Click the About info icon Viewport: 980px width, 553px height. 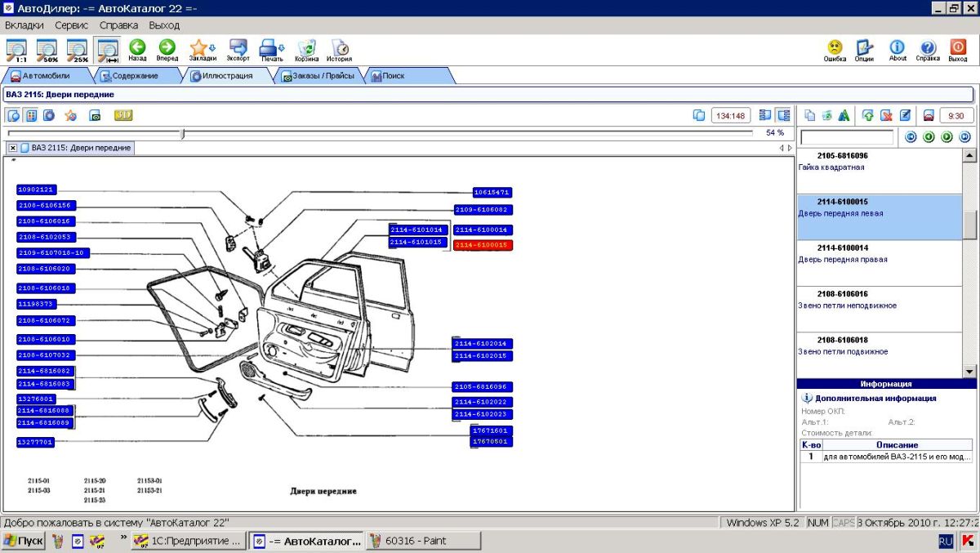[x=898, y=50]
